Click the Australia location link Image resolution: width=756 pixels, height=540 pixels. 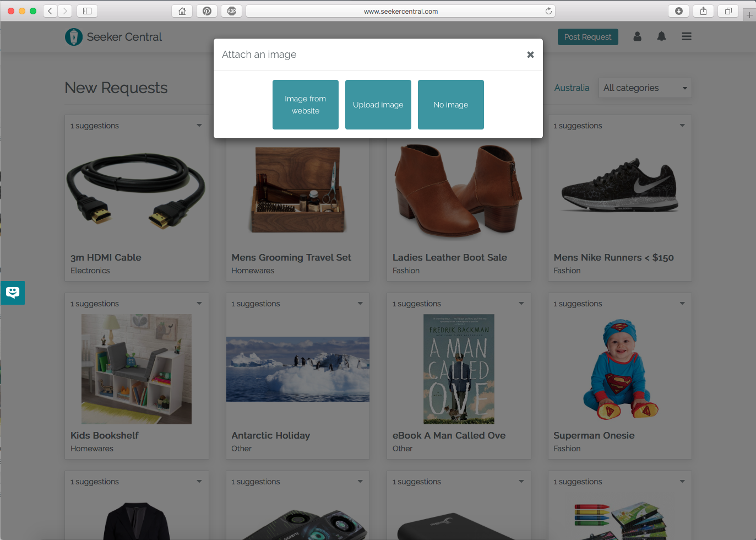572,88
